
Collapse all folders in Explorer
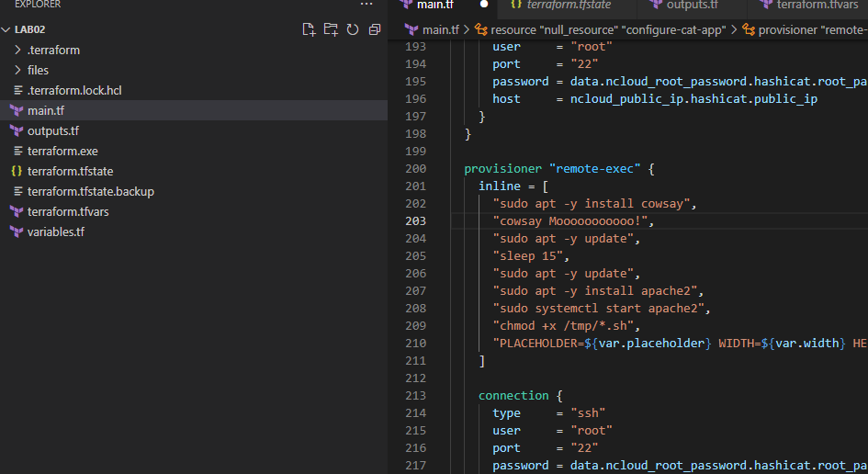(375, 29)
